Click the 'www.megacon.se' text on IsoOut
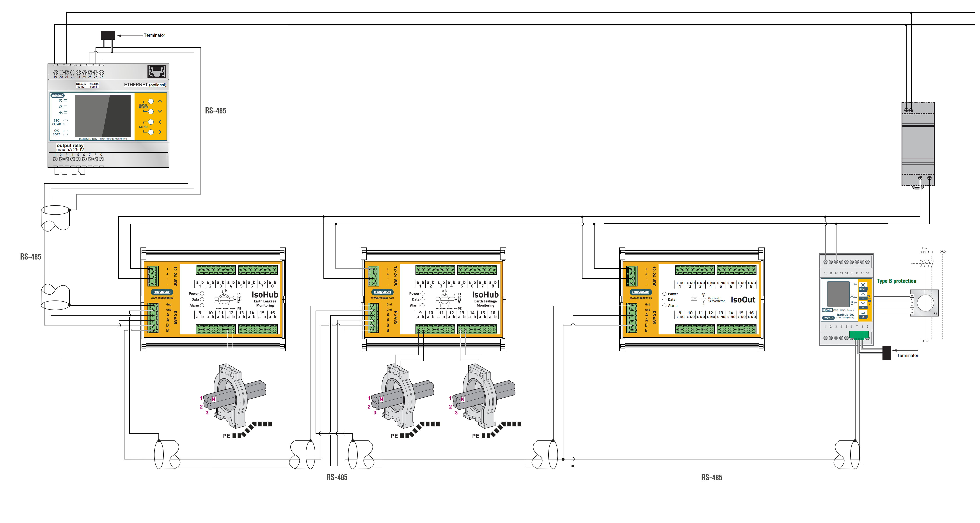Image resolution: width=980 pixels, height=523 pixels. (x=641, y=298)
